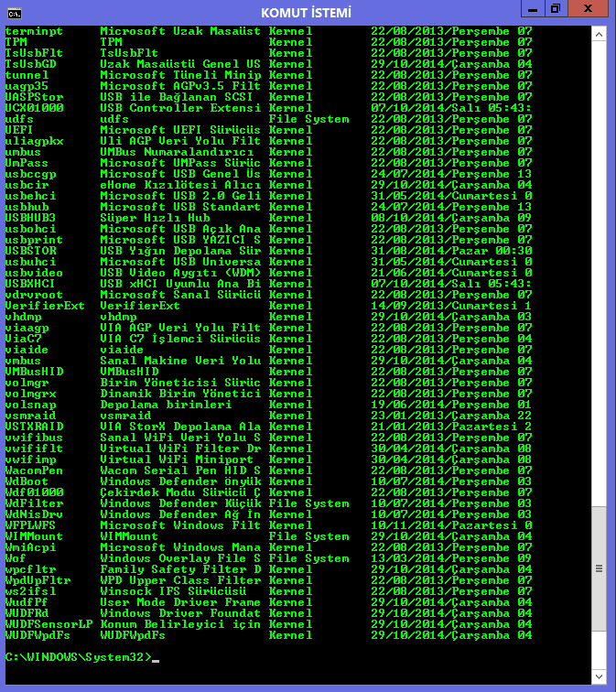Open the command prompt system menu icon
The width and height of the screenshot is (616, 692).
[14, 14]
